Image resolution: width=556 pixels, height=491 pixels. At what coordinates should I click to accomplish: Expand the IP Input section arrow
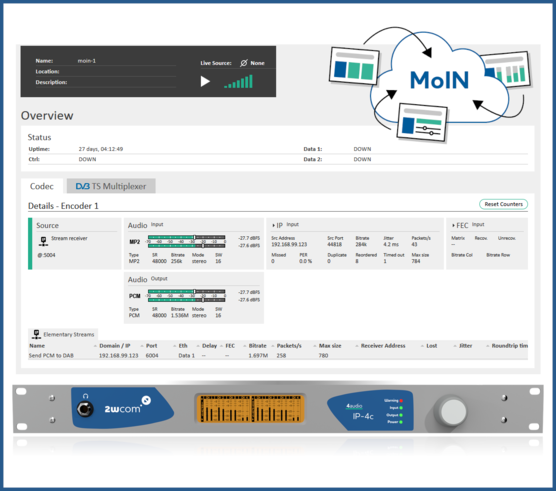click(273, 225)
